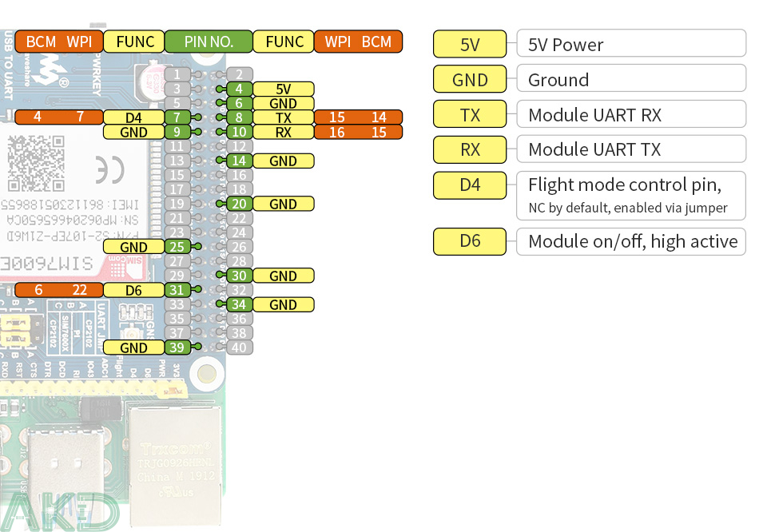This screenshot has width=767, height=532.
Task: Click the 5V Power legend entry
Action: [x=631, y=44]
